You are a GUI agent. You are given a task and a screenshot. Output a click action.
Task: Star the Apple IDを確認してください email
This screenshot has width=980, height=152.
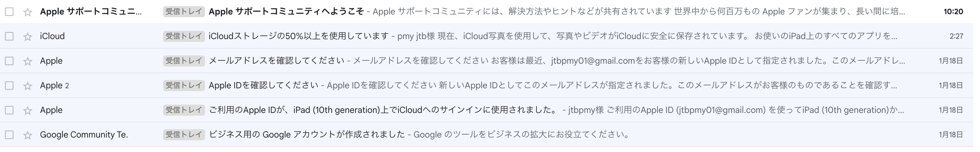(27, 86)
